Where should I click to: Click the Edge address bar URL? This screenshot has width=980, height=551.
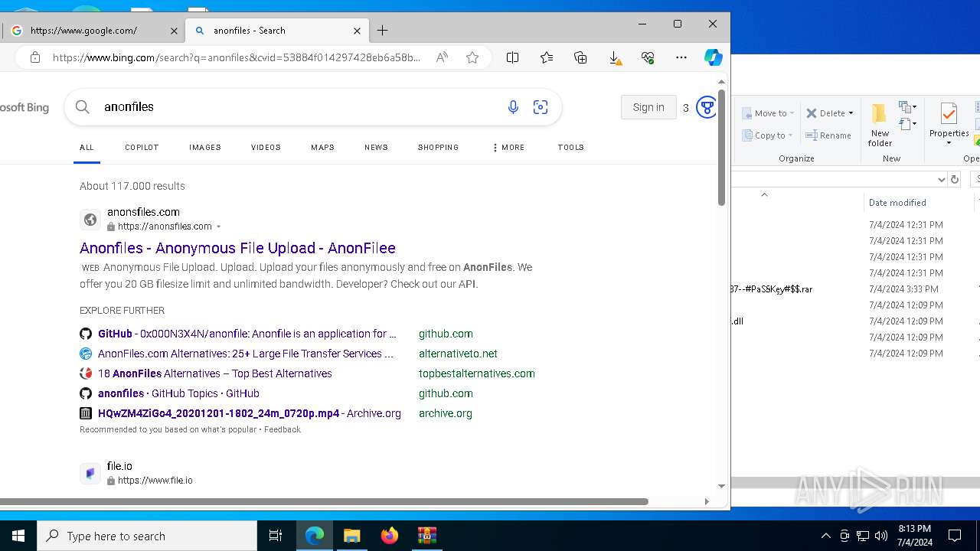(x=236, y=57)
